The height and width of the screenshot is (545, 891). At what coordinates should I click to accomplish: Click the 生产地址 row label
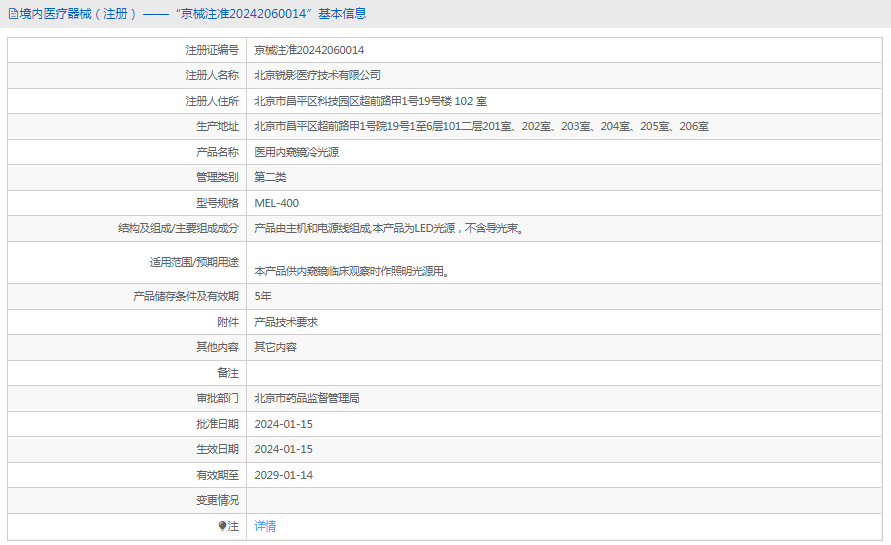[218, 126]
